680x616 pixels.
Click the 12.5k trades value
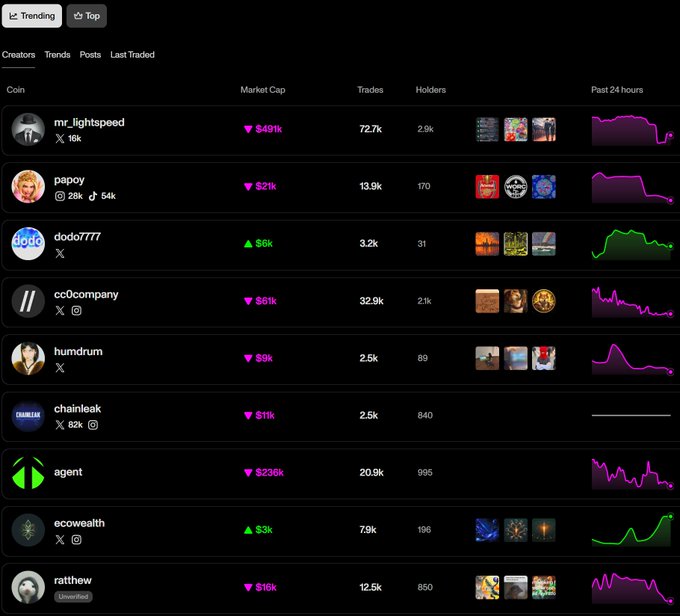[370, 587]
